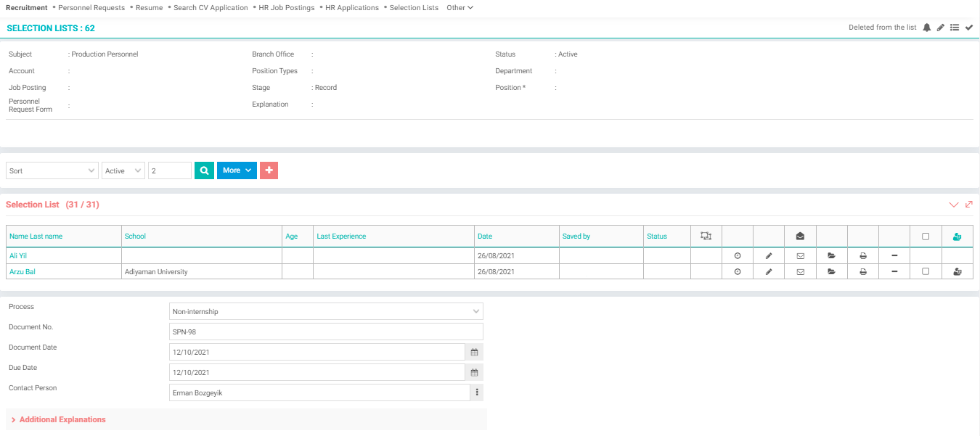Click the clock icon in Ali Yil's row
The image size is (980, 436).
pyautogui.click(x=738, y=255)
